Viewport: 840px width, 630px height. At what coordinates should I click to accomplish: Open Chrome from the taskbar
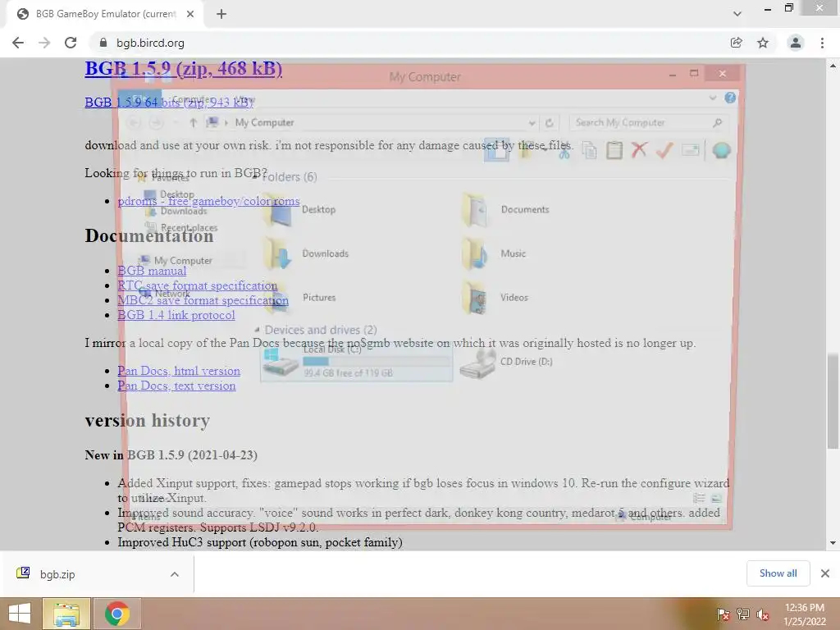(x=117, y=614)
